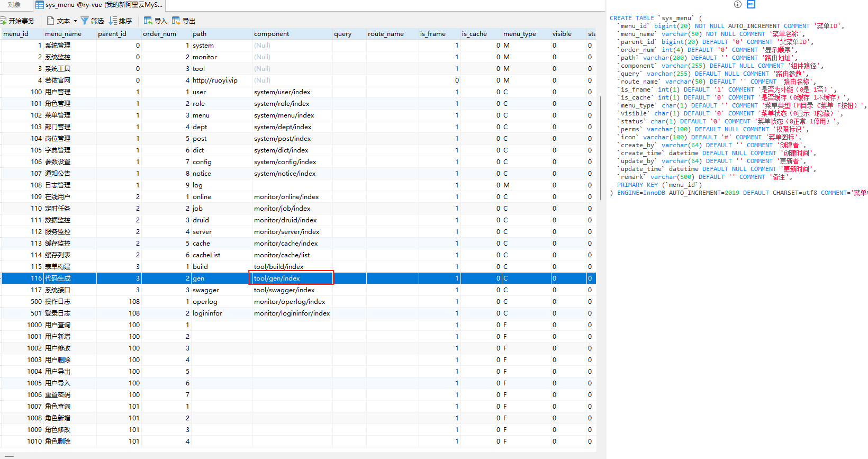The image size is (868, 459).
Task: Click the Begin Transaction (开始事务) toolbar button
Action: [17, 21]
